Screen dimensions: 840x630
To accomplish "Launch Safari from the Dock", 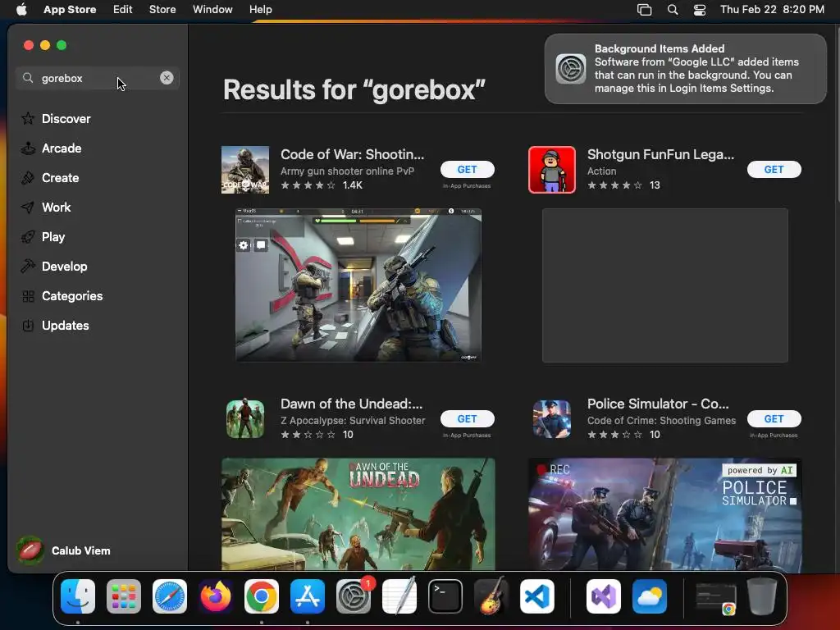I will 170,596.
